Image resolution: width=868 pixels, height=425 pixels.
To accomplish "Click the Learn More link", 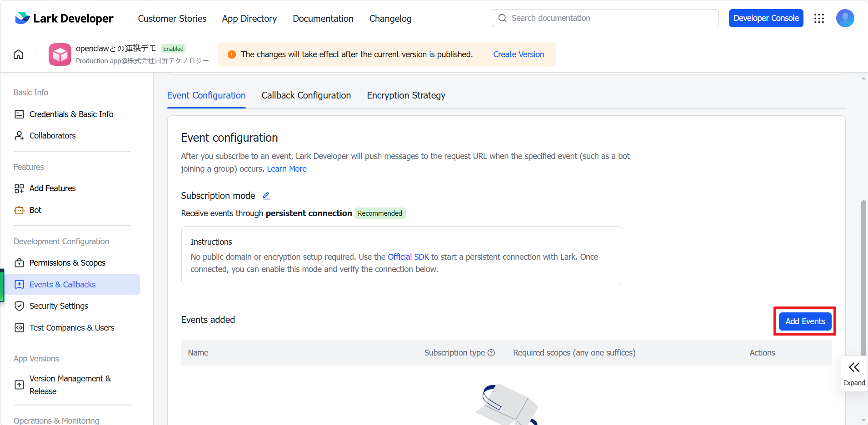I will pyautogui.click(x=287, y=169).
